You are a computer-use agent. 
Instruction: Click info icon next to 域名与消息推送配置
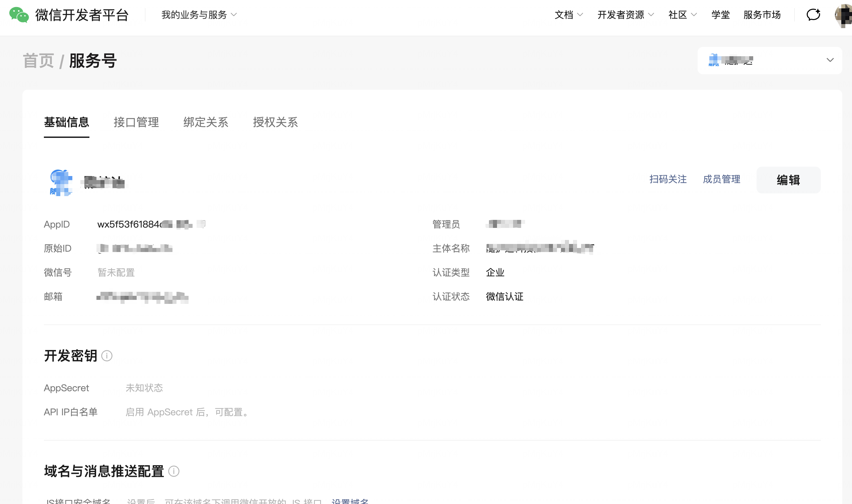(174, 472)
